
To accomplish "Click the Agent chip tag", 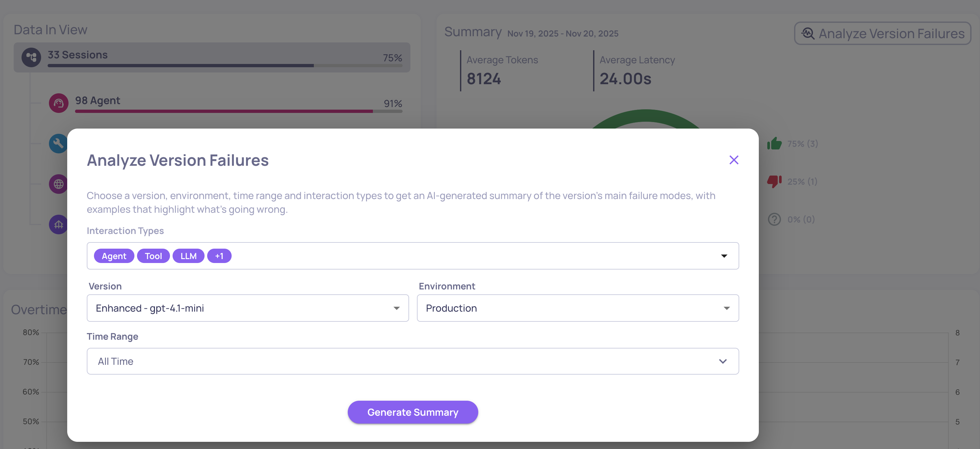I will coord(114,256).
